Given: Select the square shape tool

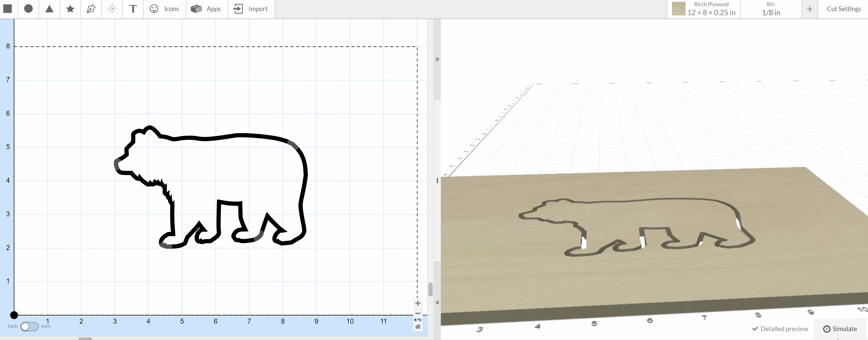Looking at the screenshot, I should point(8,9).
